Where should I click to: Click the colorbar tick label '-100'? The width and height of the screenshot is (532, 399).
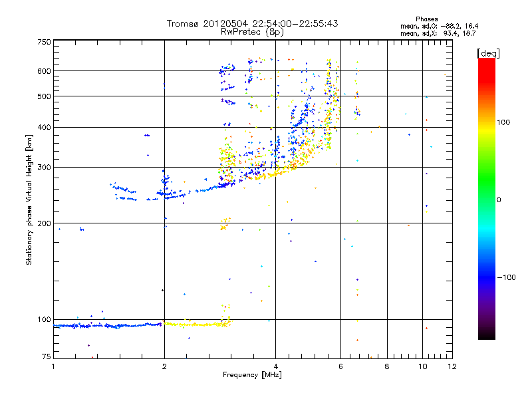[x=506, y=277]
